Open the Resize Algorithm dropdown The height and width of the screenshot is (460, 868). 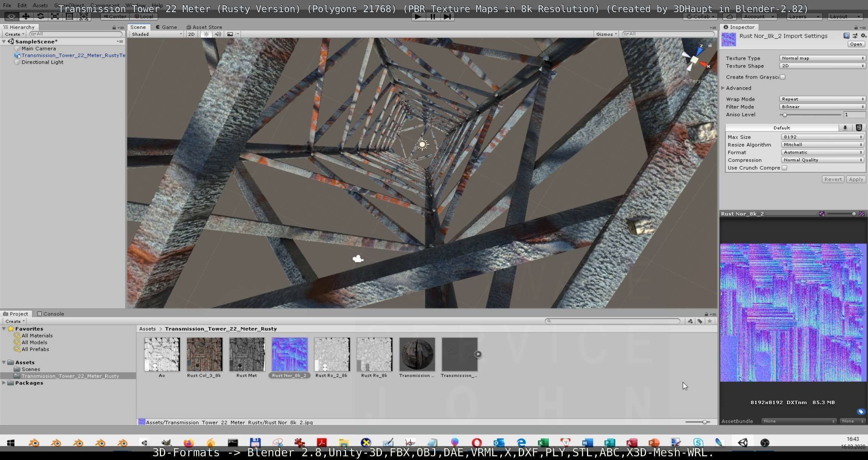[x=823, y=145]
